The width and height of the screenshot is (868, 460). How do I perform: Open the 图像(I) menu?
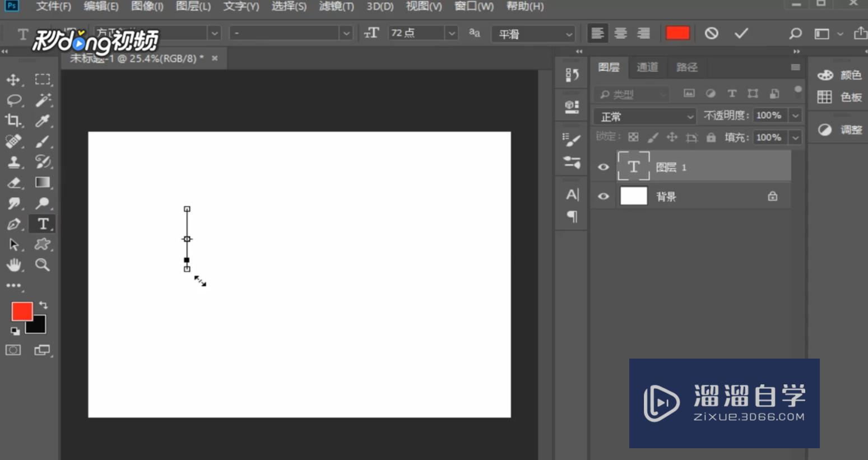click(147, 7)
